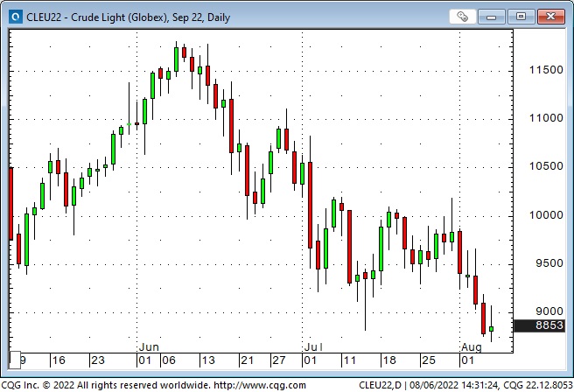This screenshot has width=574, height=392.
Task: Click the 11500 price axis label
Action: [546, 69]
